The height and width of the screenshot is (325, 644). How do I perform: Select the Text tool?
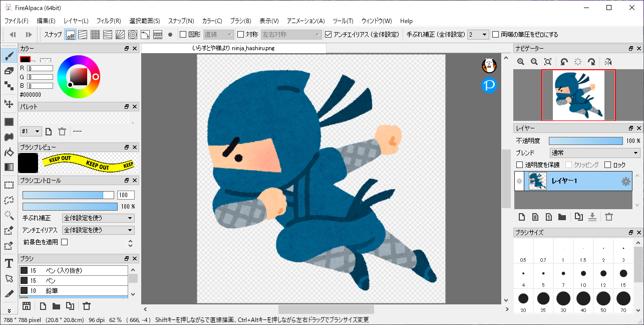pyautogui.click(x=9, y=263)
